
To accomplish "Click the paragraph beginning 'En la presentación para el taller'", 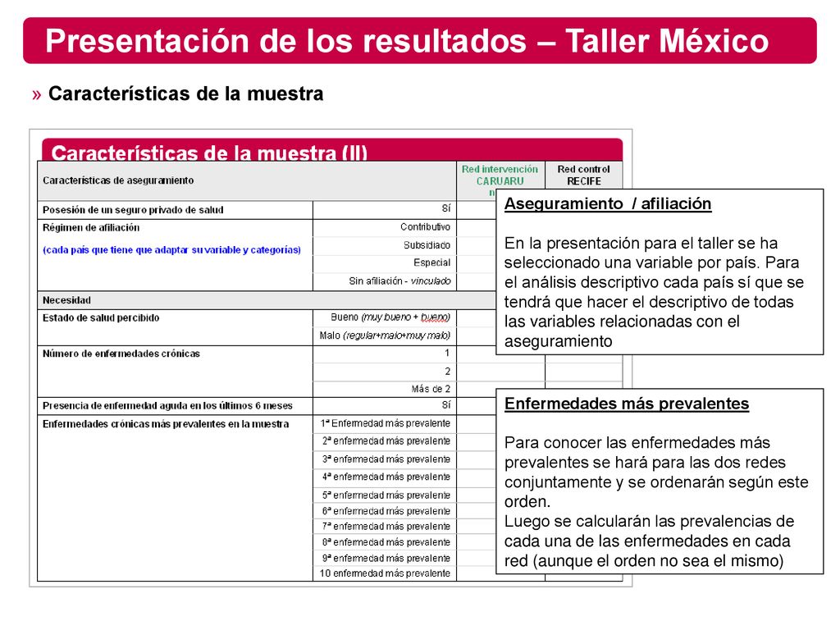I will click(x=654, y=292).
